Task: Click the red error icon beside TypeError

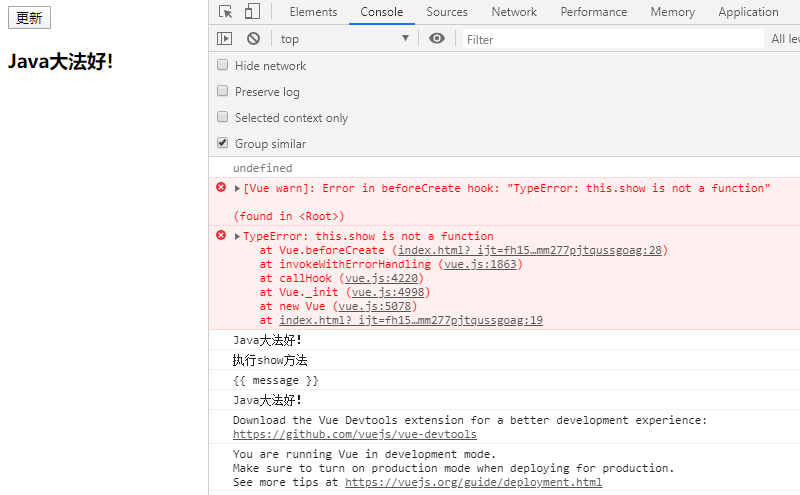Action: point(221,236)
